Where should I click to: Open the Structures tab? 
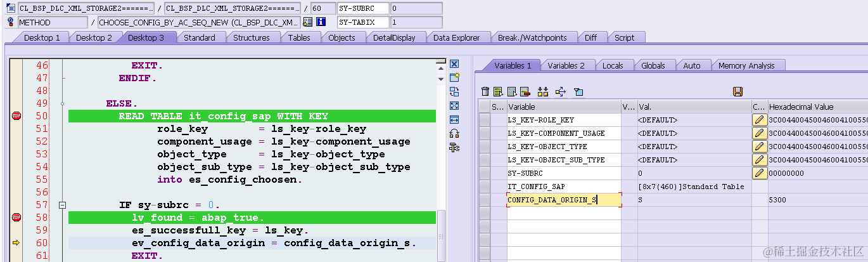[x=252, y=37]
